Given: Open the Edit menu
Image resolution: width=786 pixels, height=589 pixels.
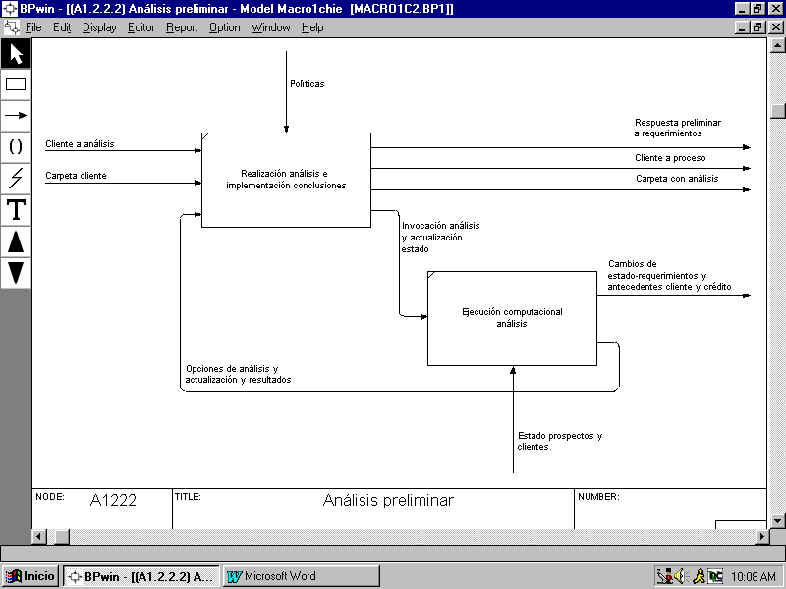Looking at the screenshot, I should coord(62,28).
